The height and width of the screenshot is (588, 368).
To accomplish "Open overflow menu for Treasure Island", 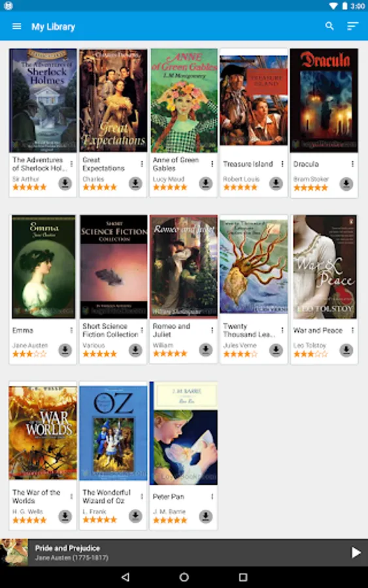I will [x=282, y=164].
